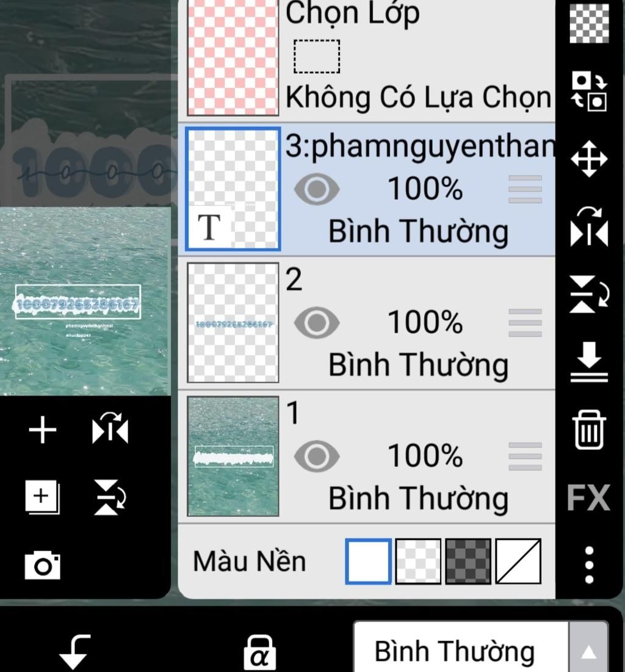625x672 pixels.
Task: Toggle alpha lock icon
Action: (x=259, y=652)
